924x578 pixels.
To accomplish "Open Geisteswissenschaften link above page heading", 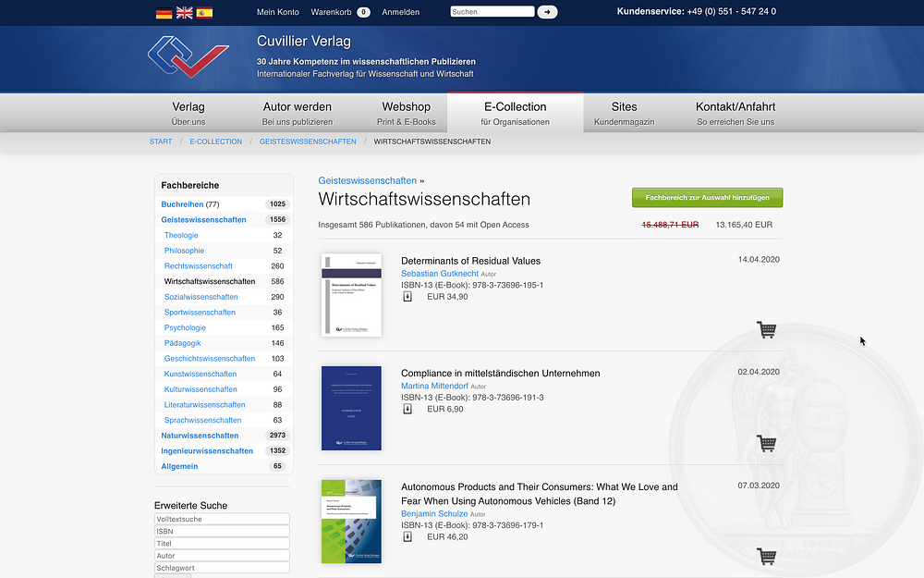I will click(367, 180).
